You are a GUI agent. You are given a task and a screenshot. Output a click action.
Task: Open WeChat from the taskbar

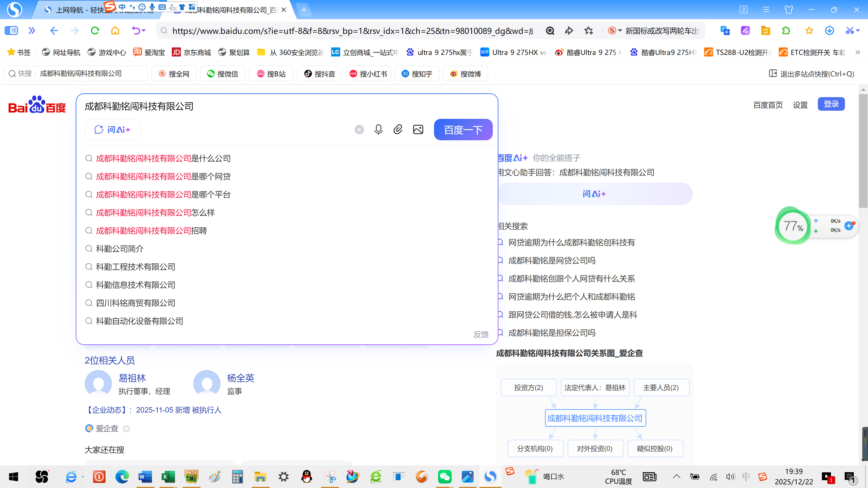pyautogui.click(x=444, y=476)
